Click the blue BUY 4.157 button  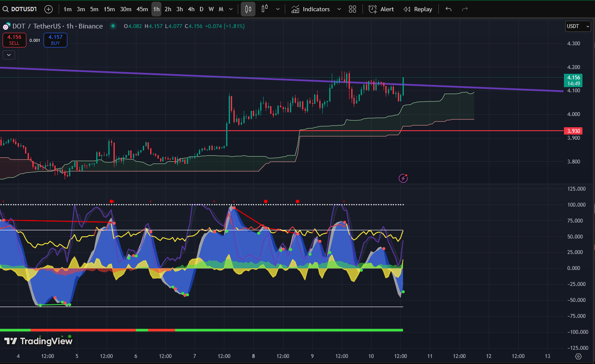(x=55, y=40)
